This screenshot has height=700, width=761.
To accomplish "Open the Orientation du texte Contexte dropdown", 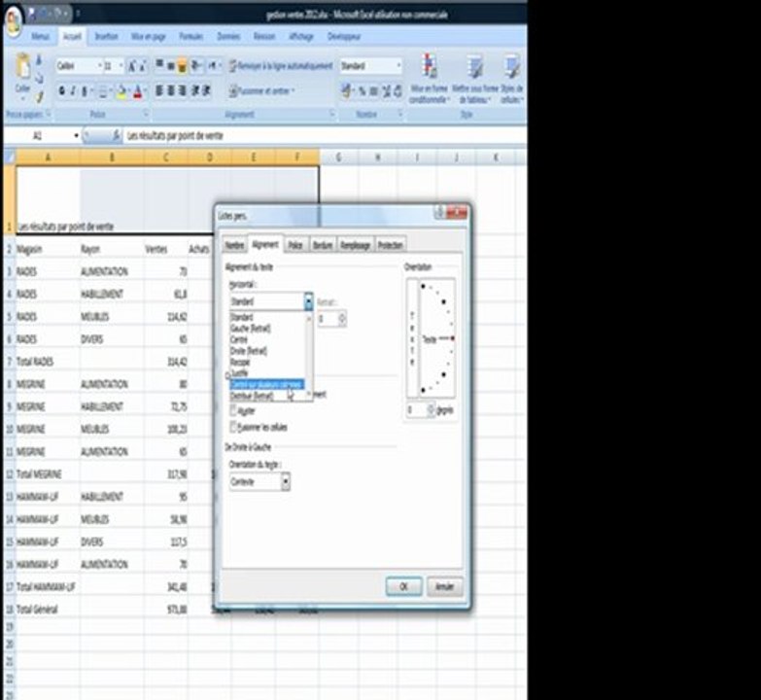I will coord(286,481).
